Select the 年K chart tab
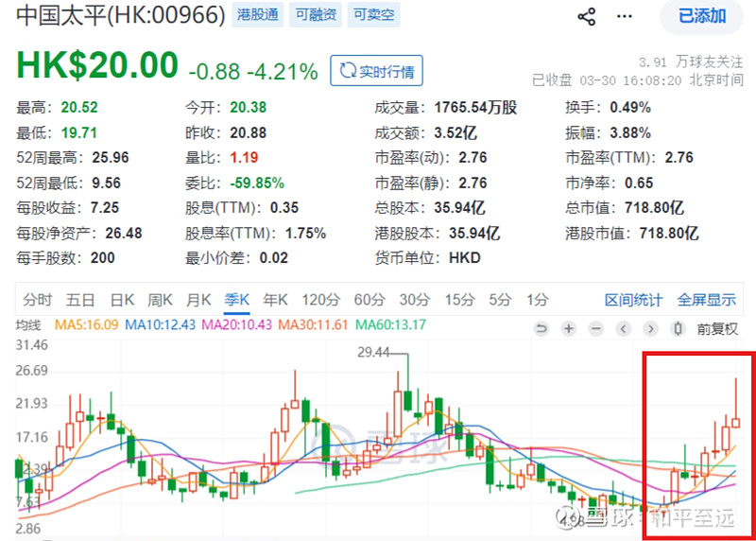The width and height of the screenshot is (756, 541). point(275,300)
